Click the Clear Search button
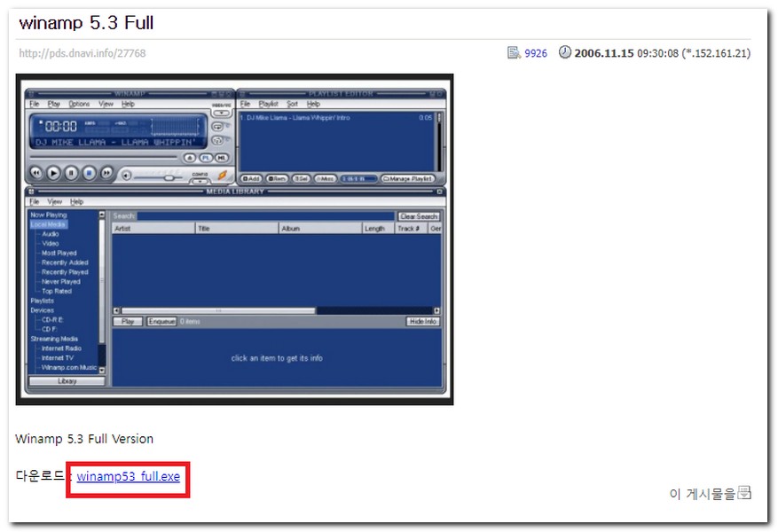Image resolution: width=778 pixels, height=532 pixels. [419, 216]
